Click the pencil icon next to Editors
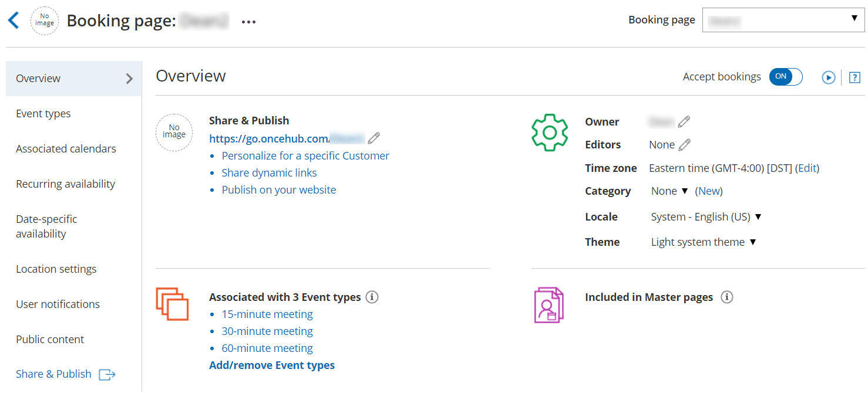This screenshot has height=393, width=868. (684, 144)
